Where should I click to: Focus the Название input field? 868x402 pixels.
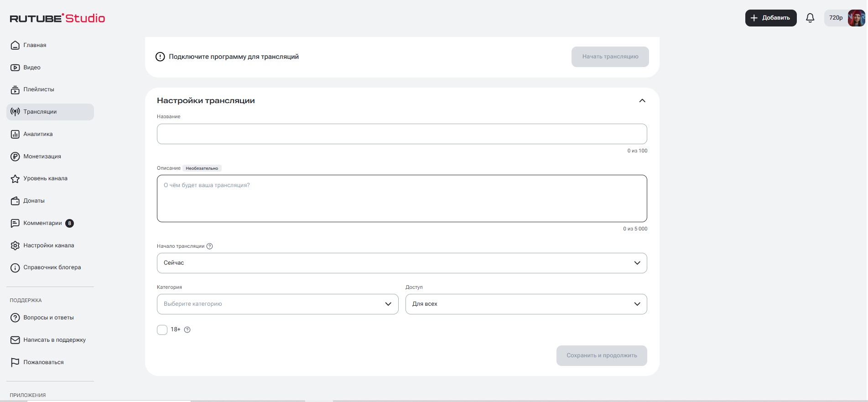(x=402, y=134)
